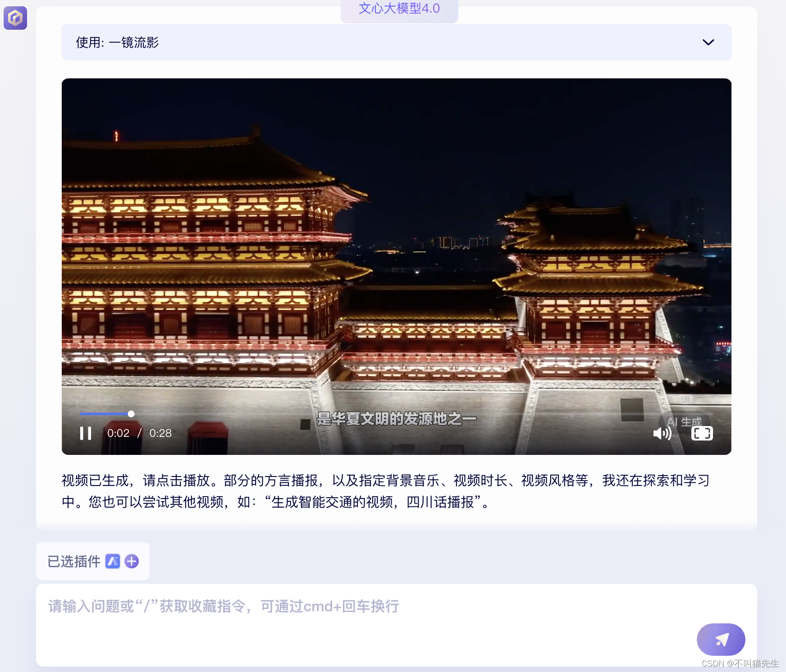
Task: Add another plugin with the plus icon
Action: [x=132, y=561]
